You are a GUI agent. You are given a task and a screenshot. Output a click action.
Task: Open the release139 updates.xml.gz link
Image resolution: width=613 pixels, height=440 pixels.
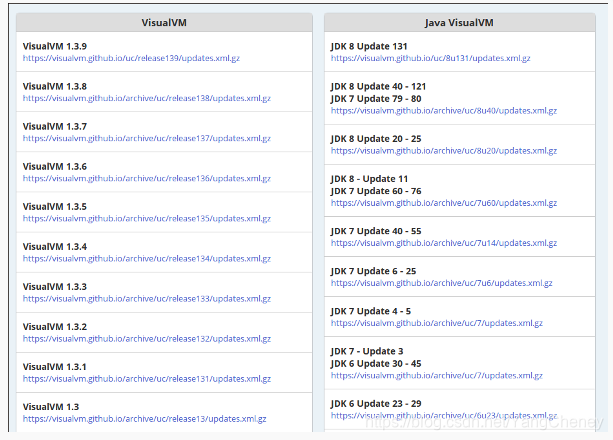pyautogui.click(x=131, y=58)
